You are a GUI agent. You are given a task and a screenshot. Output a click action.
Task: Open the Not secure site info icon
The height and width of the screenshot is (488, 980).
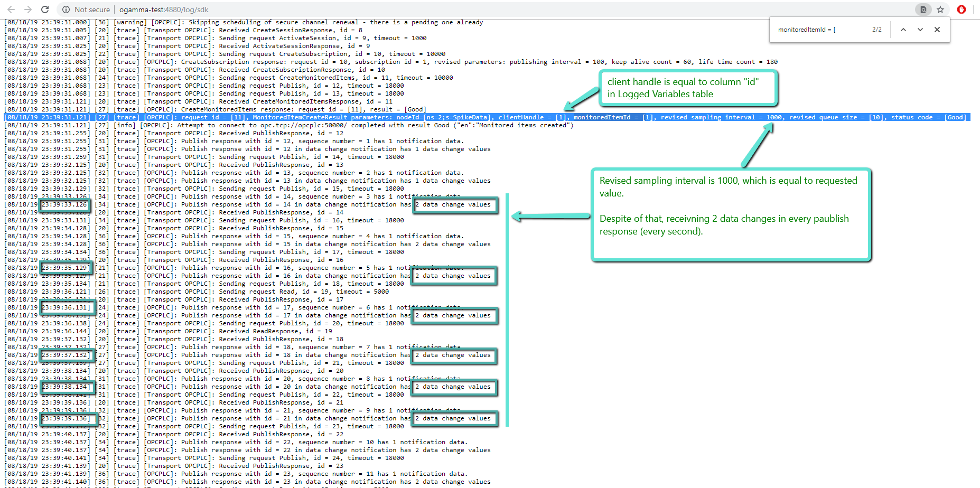coord(66,10)
